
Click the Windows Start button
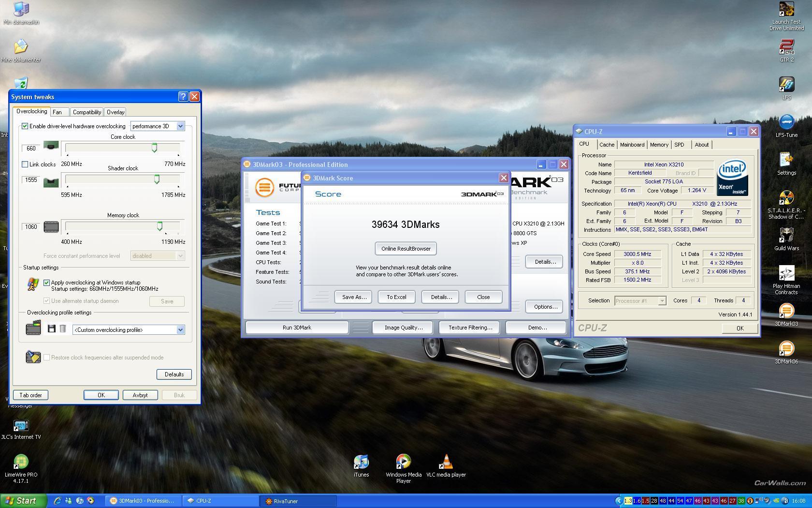(24, 501)
